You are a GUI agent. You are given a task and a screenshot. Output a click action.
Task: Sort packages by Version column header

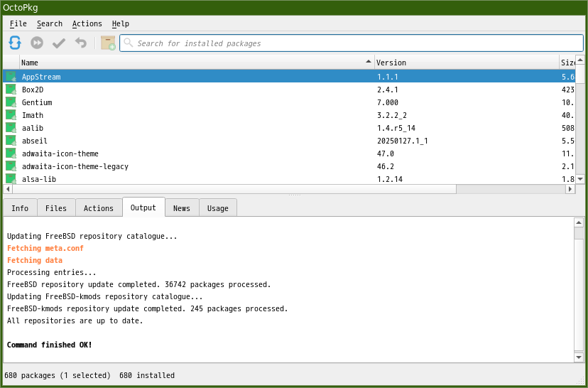tap(467, 63)
